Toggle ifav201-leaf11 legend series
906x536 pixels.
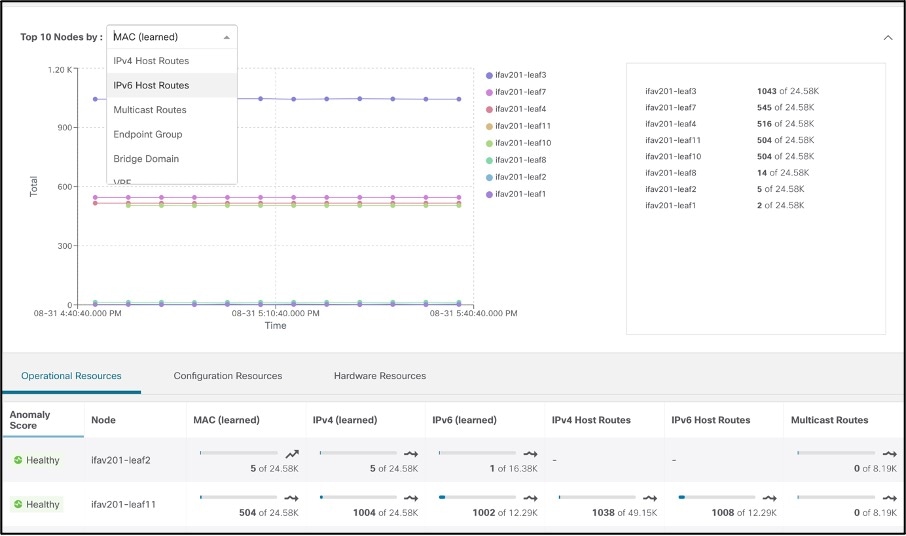click(517, 126)
